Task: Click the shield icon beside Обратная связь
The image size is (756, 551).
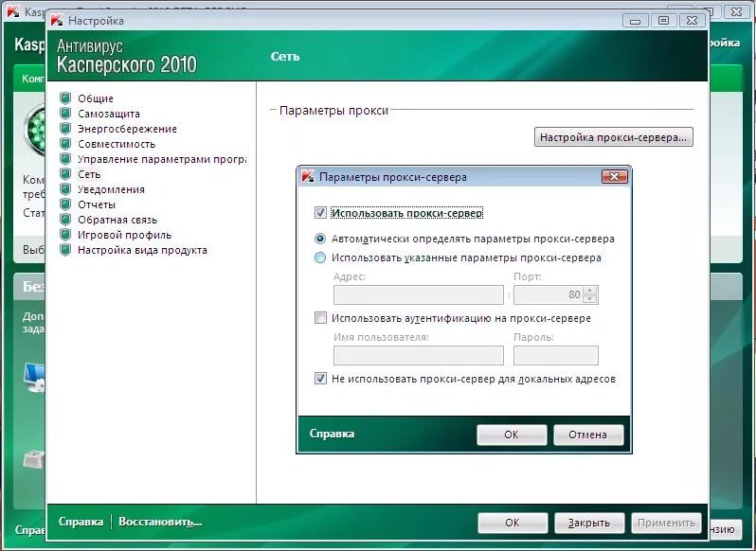Action: [x=65, y=220]
